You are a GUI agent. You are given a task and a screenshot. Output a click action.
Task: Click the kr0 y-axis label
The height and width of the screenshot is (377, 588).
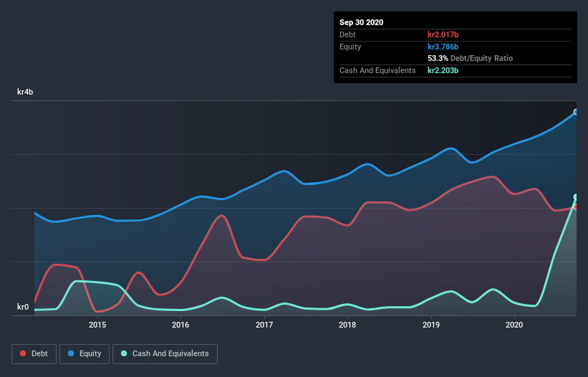coord(23,307)
